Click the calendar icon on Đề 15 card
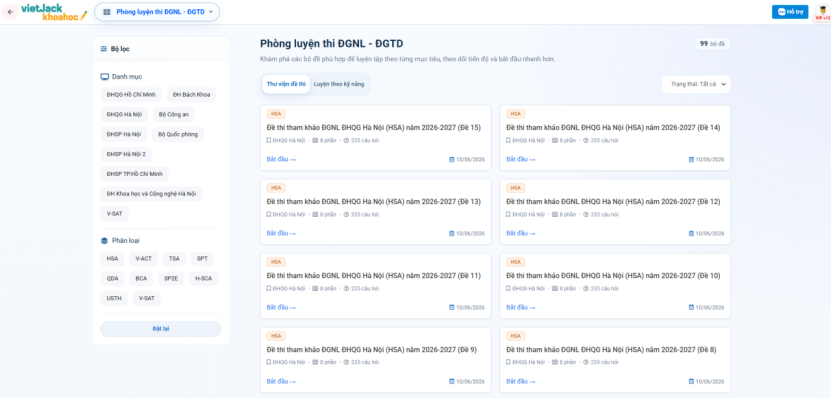 click(x=452, y=160)
